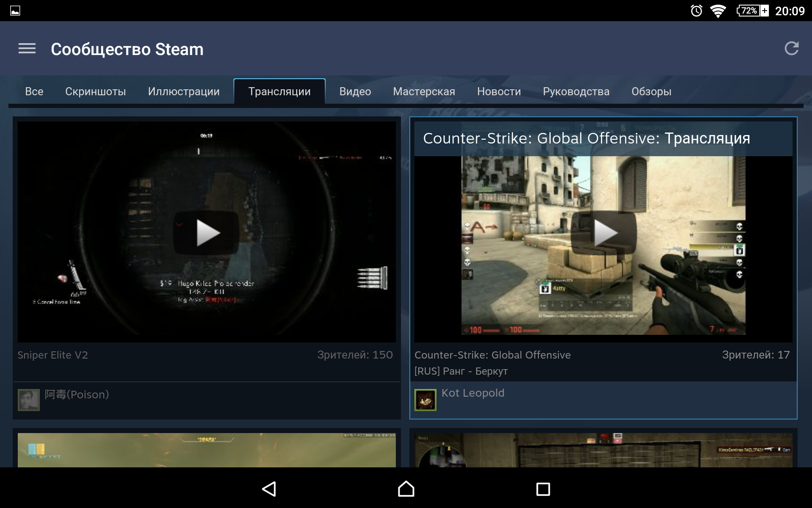Image resolution: width=812 pixels, height=508 pixels.
Task: Open the Руководства tab
Action: (x=576, y=91)
